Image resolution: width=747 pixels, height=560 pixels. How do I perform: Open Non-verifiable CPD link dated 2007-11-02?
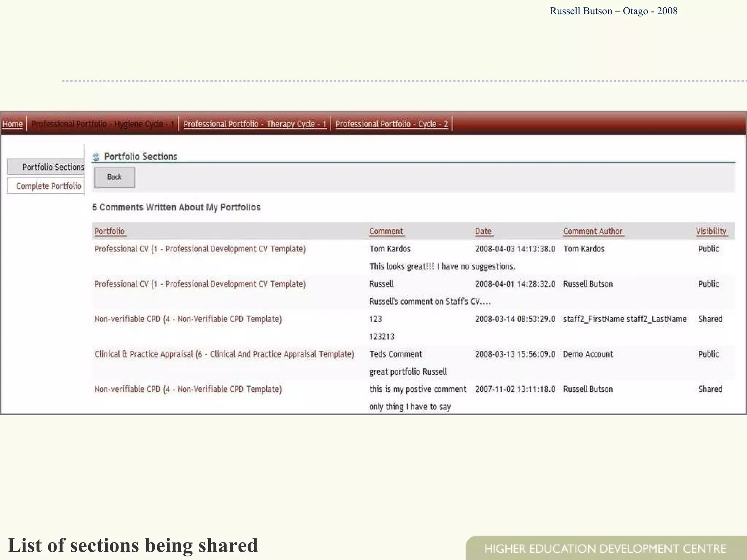click(x=188, y=389)
